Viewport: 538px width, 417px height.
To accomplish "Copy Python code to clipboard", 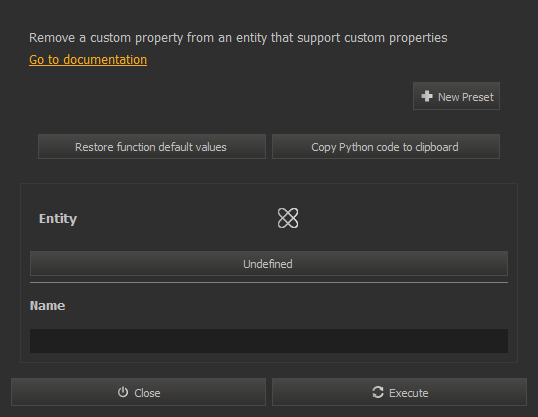I will 386,147.
